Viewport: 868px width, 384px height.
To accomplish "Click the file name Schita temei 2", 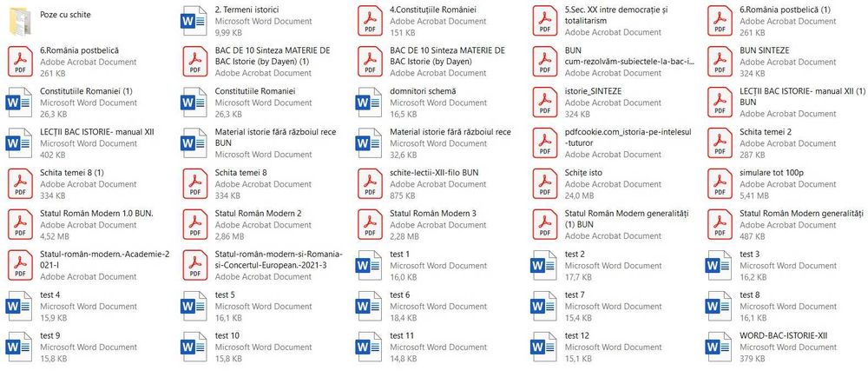I will [x=766, y=132].
